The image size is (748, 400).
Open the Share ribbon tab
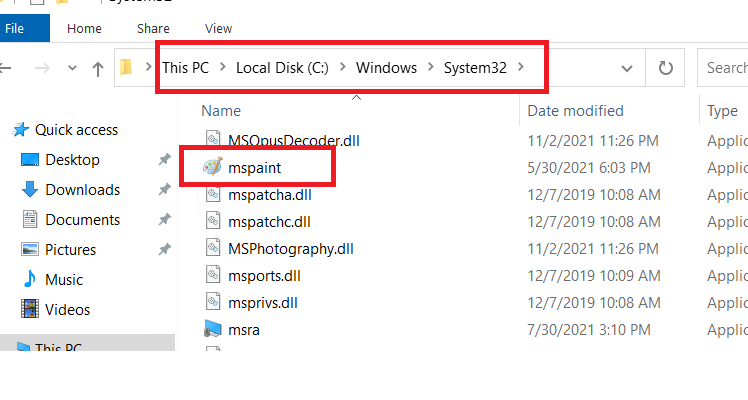(x=153, y=29)
